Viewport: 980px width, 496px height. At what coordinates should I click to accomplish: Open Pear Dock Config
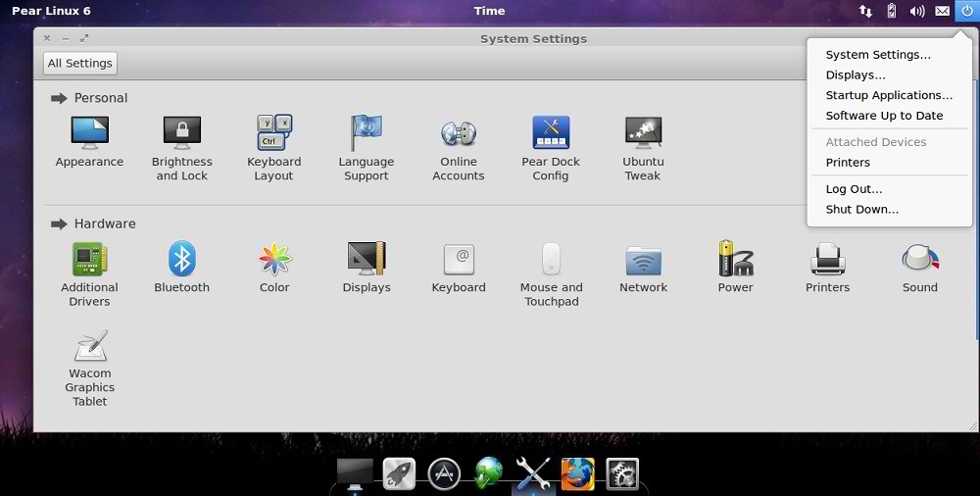pyautogui.click(x=551, y=149)
